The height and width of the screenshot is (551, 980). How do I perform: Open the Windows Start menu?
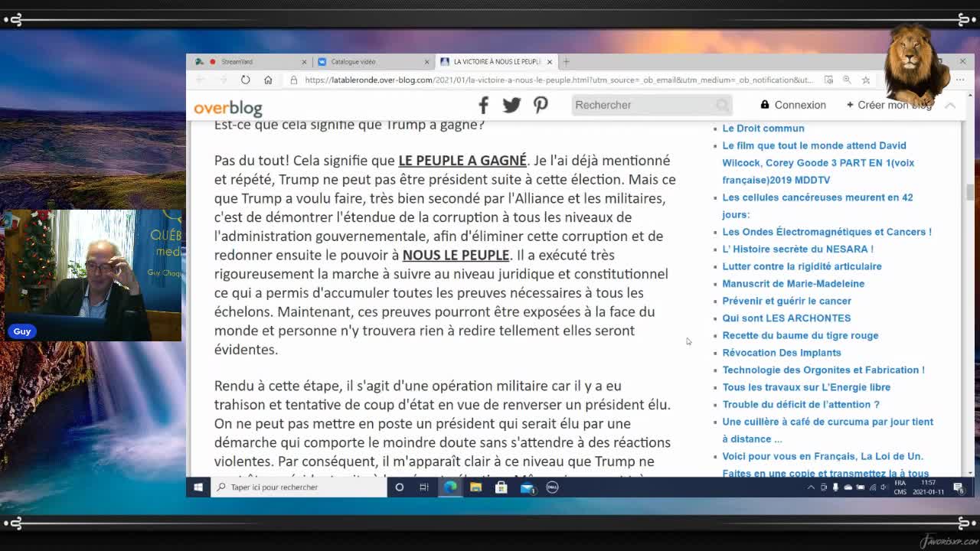click(x=198, y=487)
